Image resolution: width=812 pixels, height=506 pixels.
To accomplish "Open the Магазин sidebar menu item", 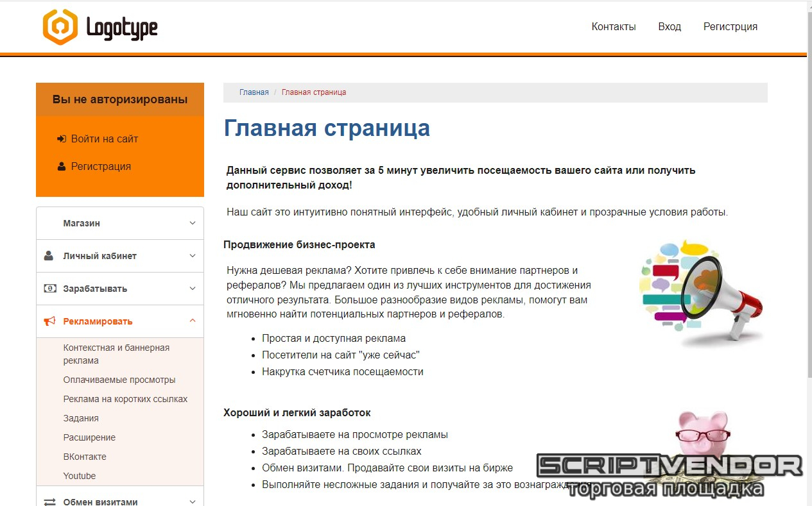I will (120, 223).
